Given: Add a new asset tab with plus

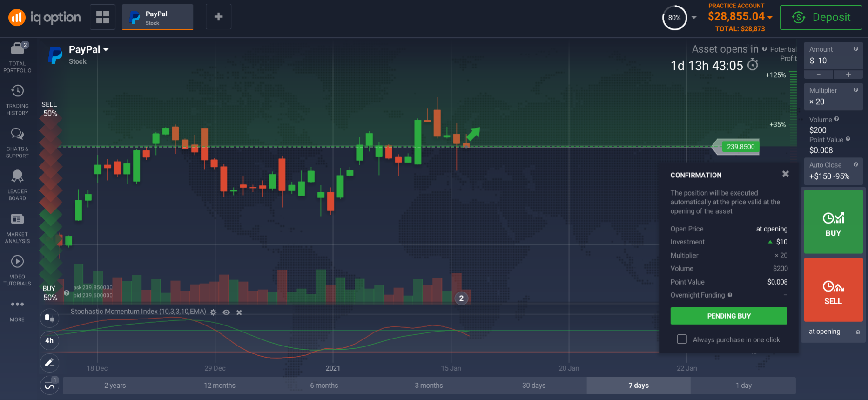Looking at the screenshot, I should pos(218,17).
